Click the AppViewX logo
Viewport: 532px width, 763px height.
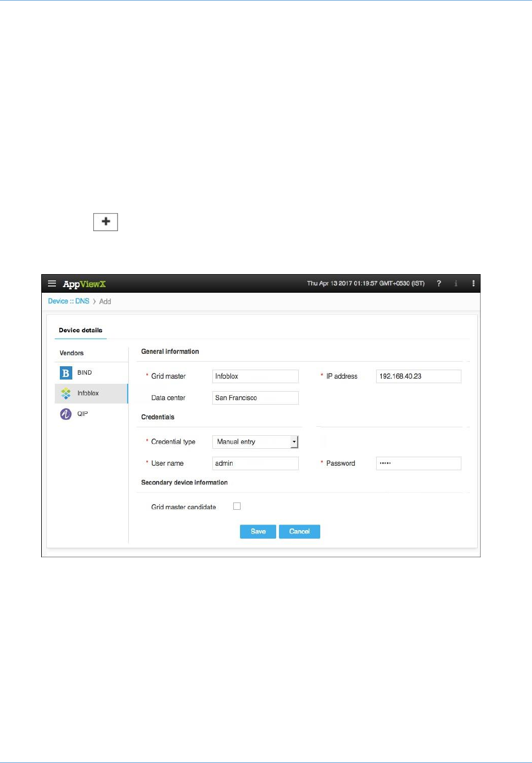coord(84,284)
